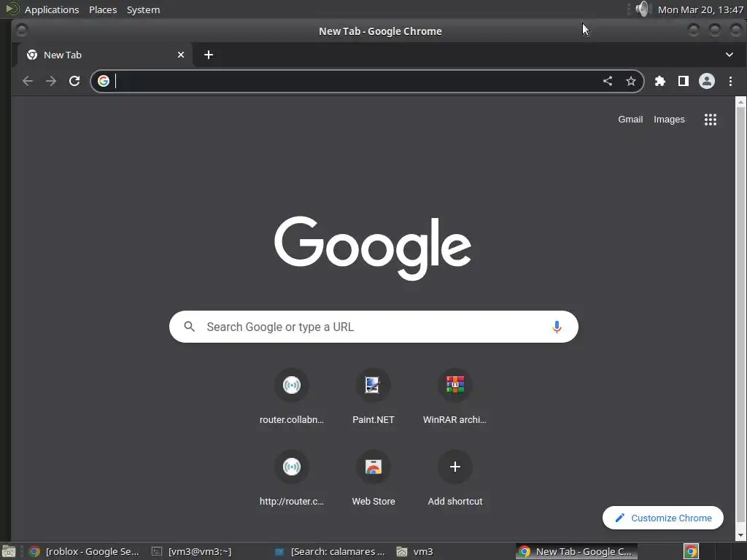Switch to the [vm3@vm3:~] terminal window
The image size is (747, 560).
point(193,551)
